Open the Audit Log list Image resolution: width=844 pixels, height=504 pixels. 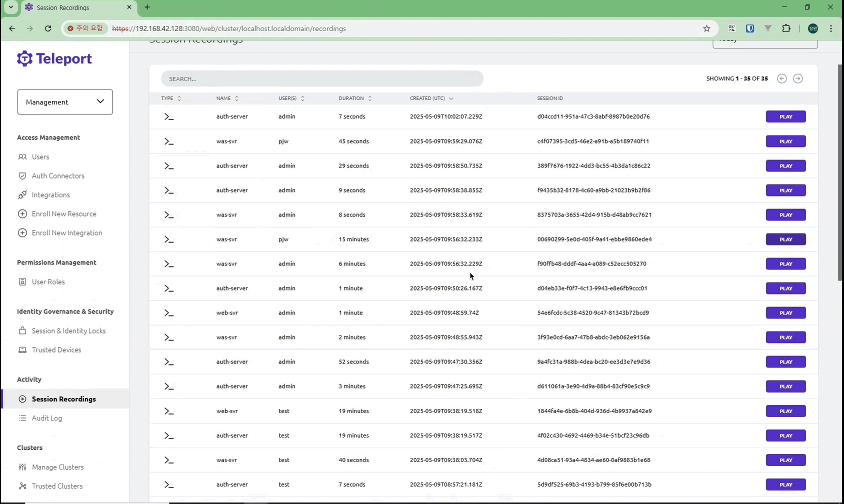click(x=46, y=418)
